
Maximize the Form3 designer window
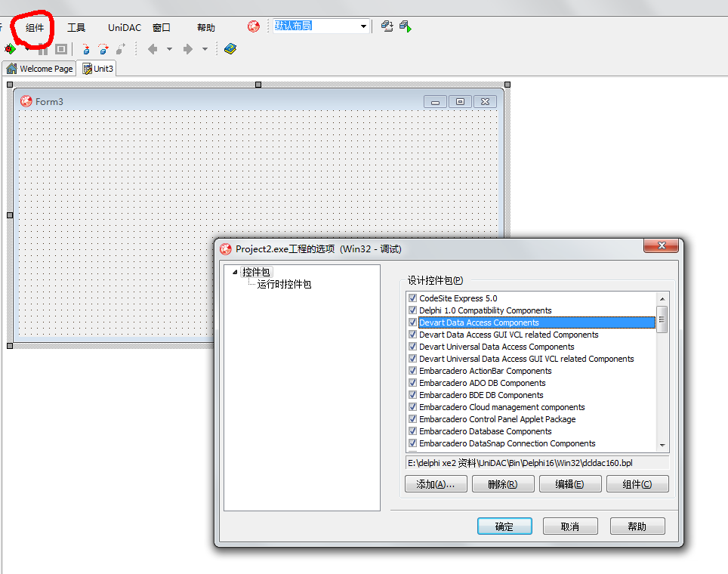coord(460,102)
